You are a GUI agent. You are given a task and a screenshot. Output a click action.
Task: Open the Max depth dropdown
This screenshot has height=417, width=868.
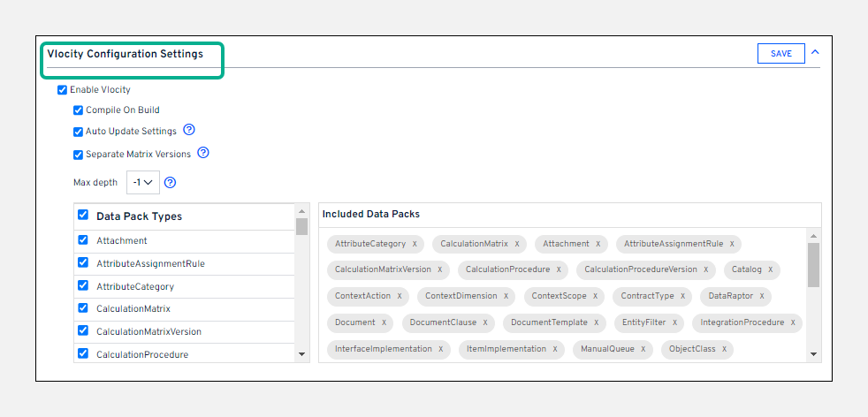[142, 183]
